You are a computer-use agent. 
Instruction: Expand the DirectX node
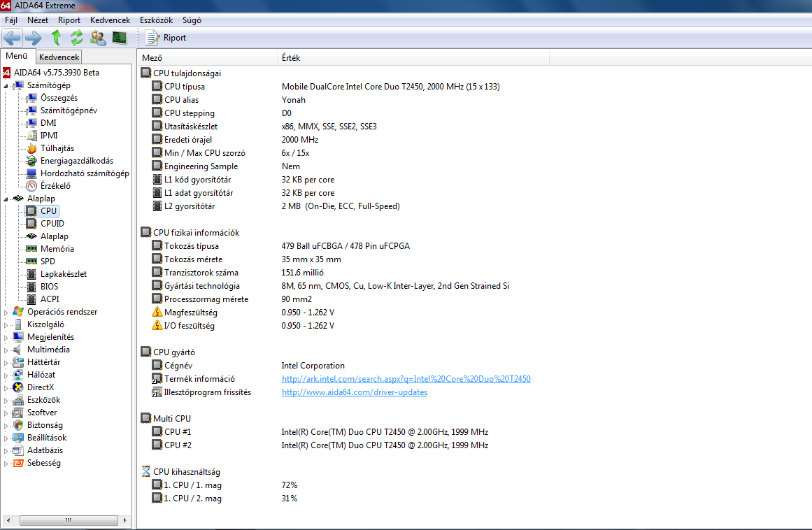[x=6, y=387]
